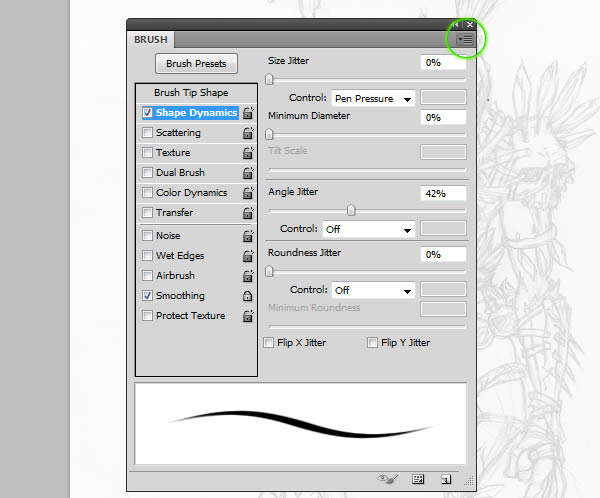Toggle the lock icon beside Shape Dynamics
The height and width of the screenshot is (498, 600).
tap(248, 113)
